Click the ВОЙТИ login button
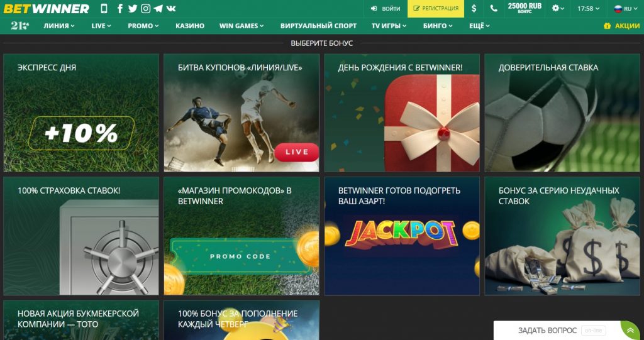This screenshot has height=340, width=644. pos(386,9)
